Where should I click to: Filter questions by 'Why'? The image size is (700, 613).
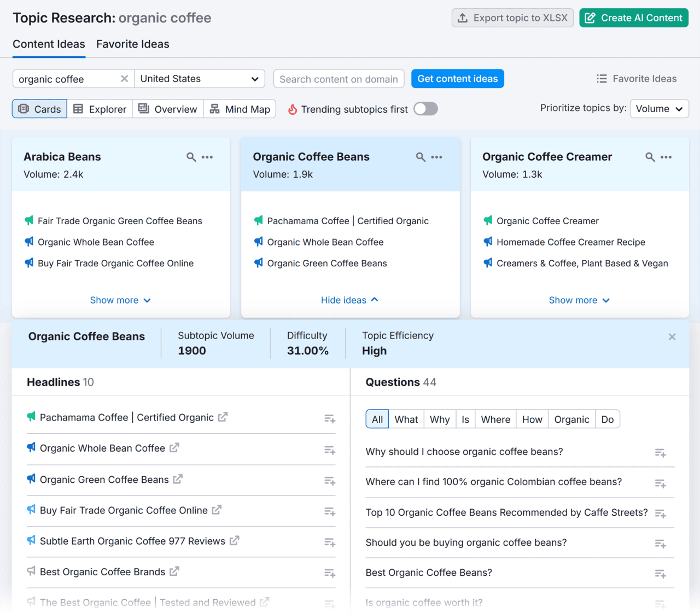439,419
